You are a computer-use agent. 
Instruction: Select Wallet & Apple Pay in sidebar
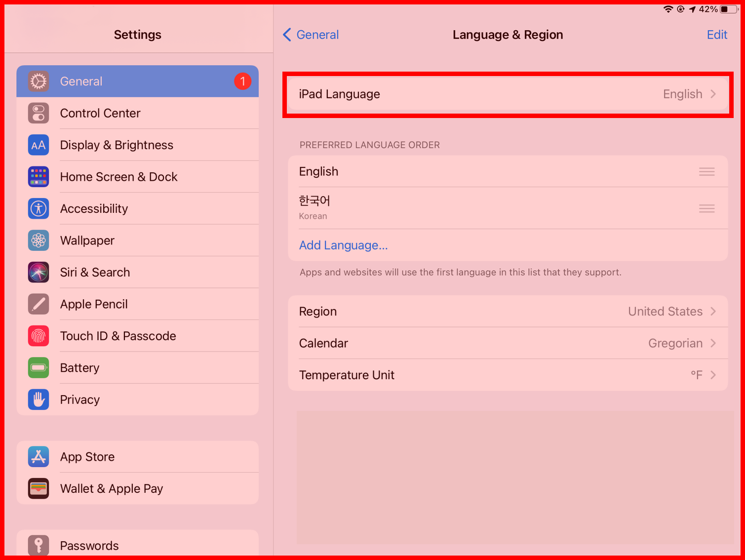138,488
